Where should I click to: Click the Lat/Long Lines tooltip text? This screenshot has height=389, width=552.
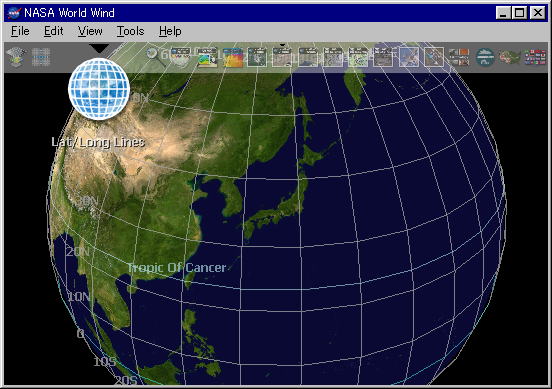coord(98,142)
